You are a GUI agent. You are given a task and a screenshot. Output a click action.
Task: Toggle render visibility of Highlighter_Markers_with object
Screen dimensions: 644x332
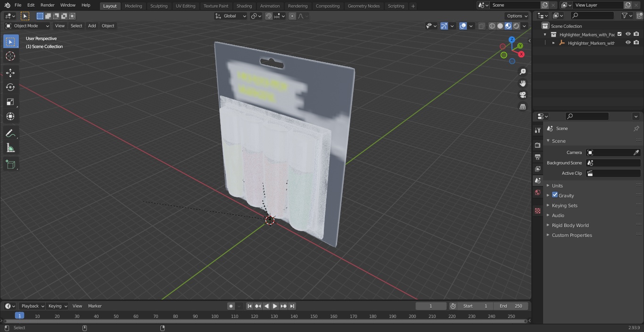[636, 43]
